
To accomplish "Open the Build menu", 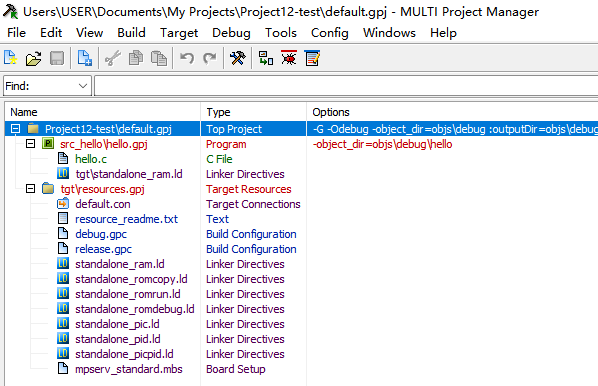I will (x=131, y=33).
